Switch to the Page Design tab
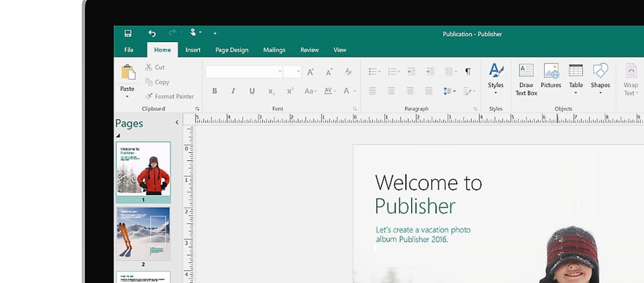This screenshot has width=644, height=283. (x=231, y=50)
